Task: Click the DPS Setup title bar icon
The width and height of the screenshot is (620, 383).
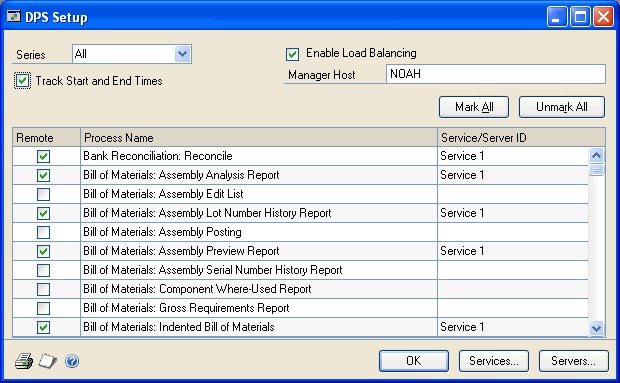Action: tap(14, 16)
